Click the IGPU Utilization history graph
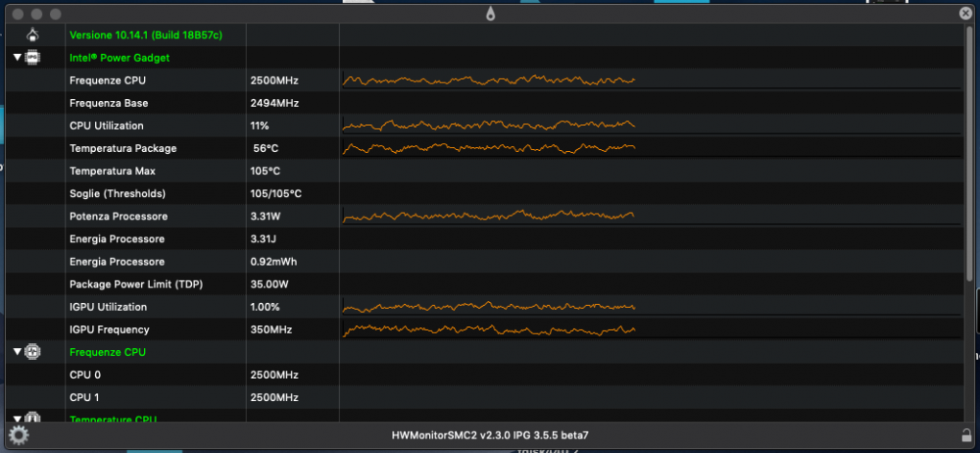 coord(652,307)
